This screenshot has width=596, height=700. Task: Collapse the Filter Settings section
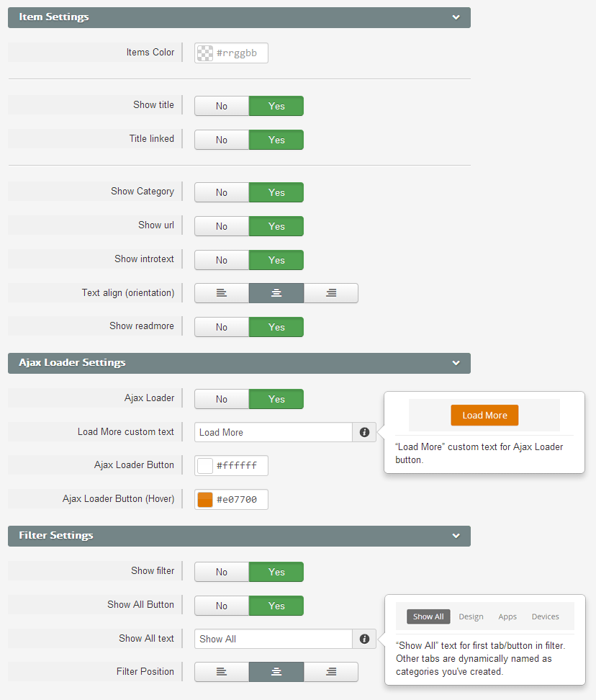tap(456, 536)
